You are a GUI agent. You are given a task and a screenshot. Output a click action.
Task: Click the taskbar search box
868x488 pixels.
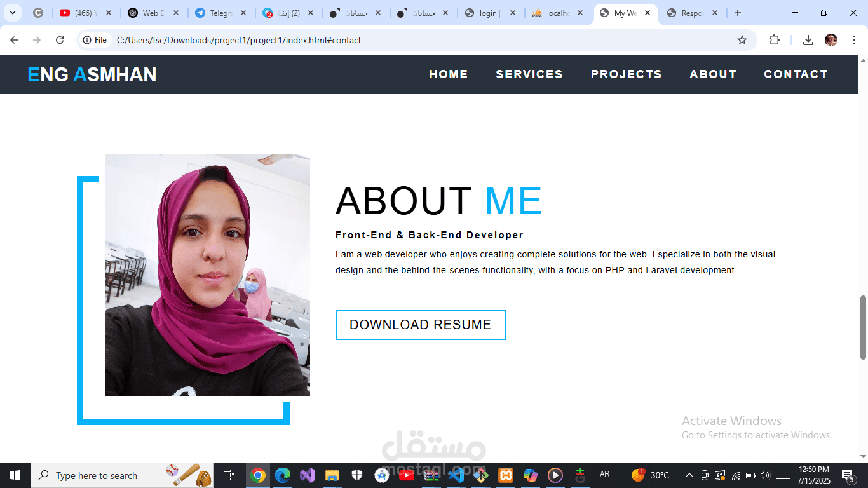[x=122, y=475]
